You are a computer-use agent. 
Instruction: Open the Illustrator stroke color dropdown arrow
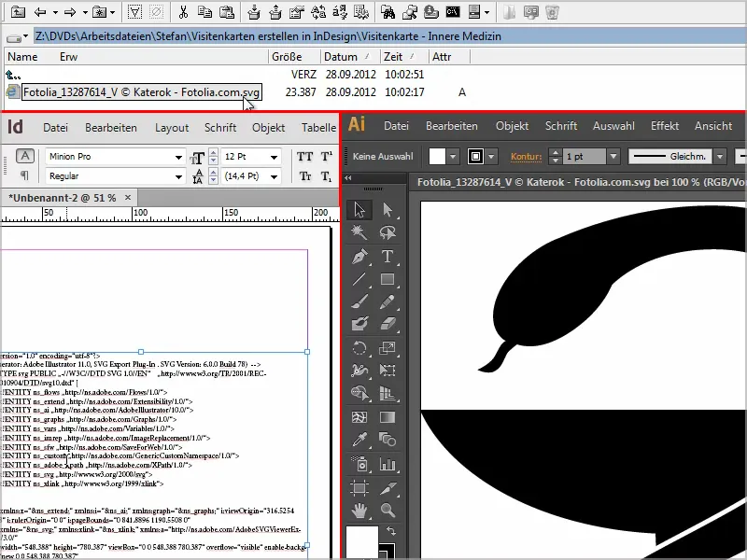[x=491, y=156]
